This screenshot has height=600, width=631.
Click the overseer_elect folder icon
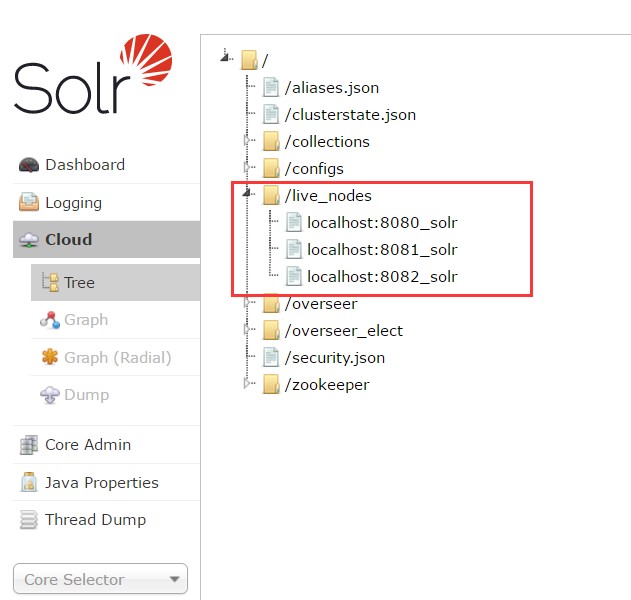click(x=271, y=330)
